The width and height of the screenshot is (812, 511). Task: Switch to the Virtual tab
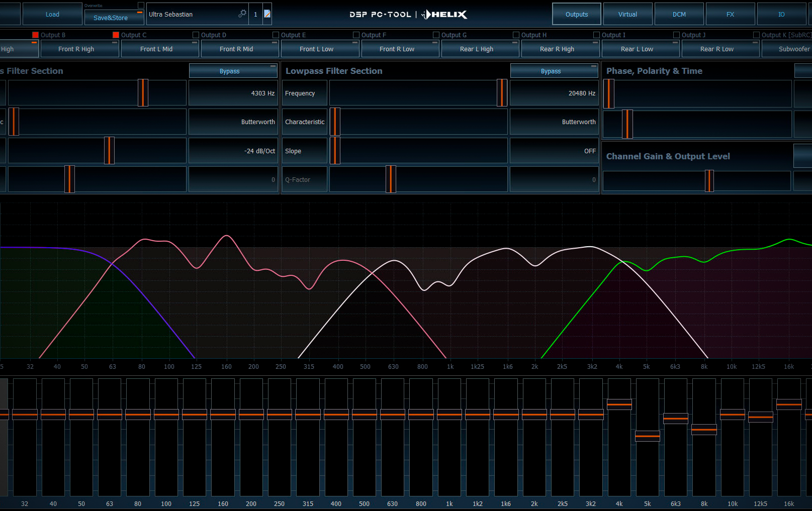627,14
